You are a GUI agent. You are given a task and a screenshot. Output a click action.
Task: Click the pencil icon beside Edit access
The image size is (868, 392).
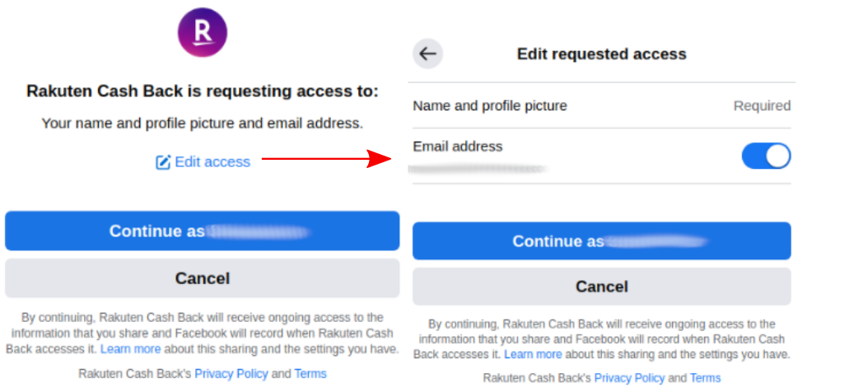(163, 162)
